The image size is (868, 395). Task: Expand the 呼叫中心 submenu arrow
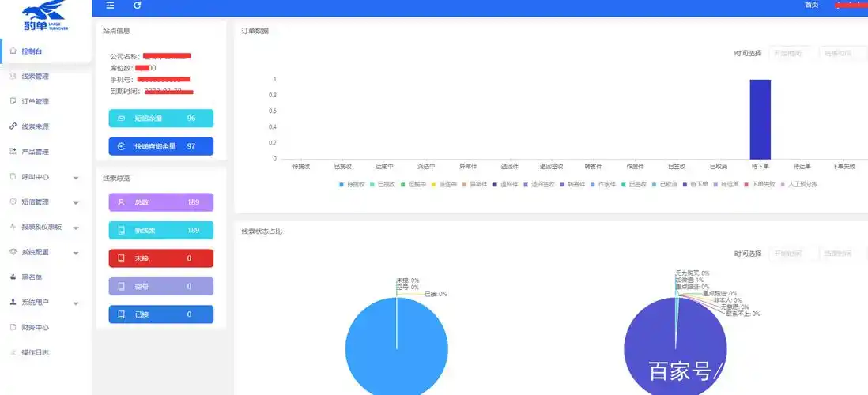tap(76, 178)
